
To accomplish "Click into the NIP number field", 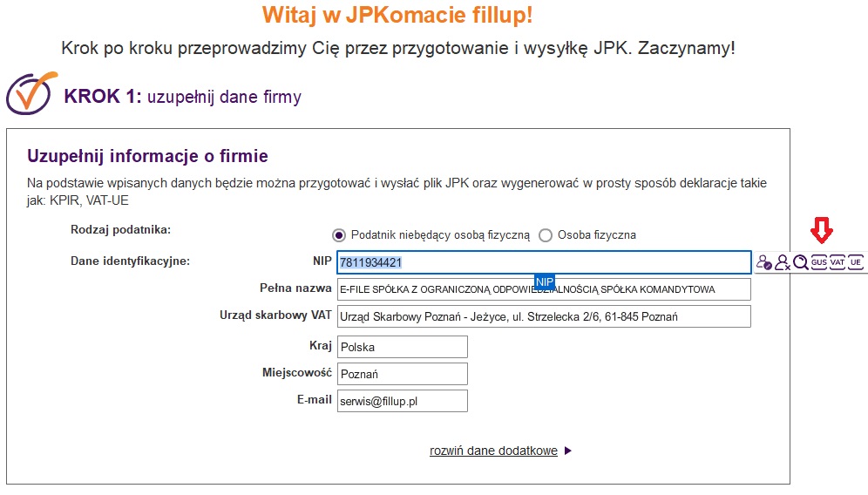I will click(544, 262).
